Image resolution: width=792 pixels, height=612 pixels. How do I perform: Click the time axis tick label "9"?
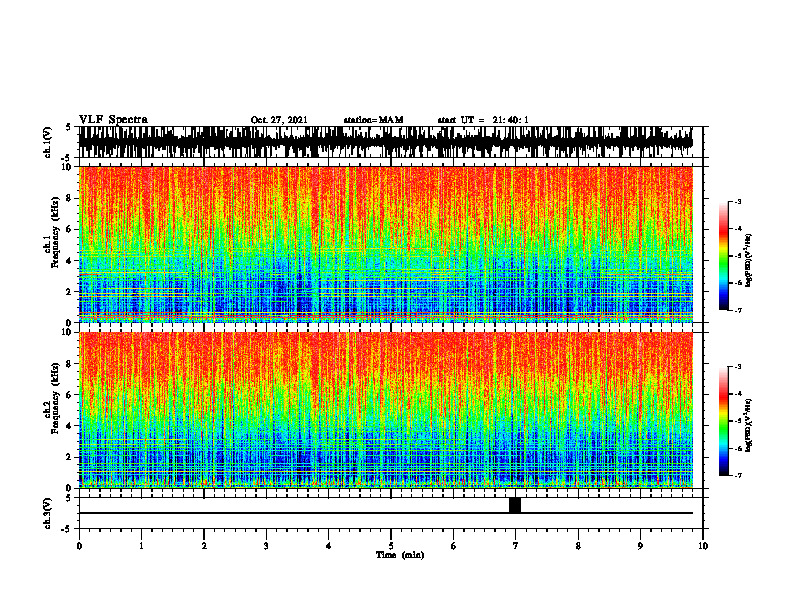(640, 546)
